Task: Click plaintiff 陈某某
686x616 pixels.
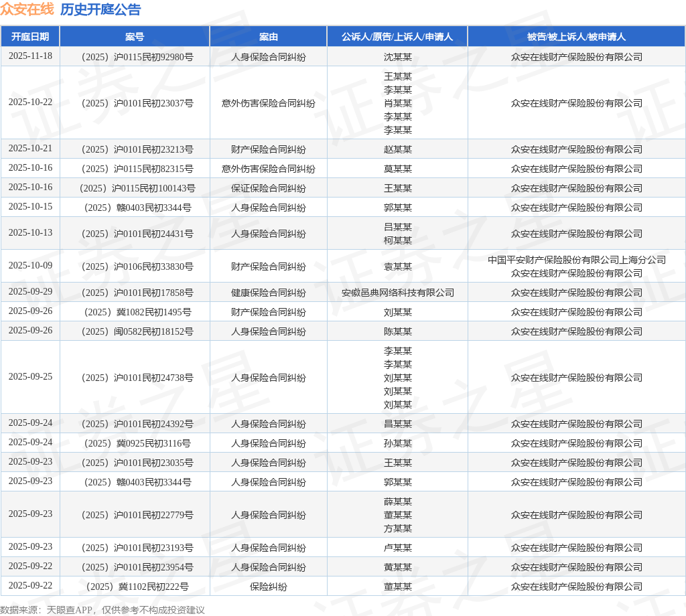Action: [x=398, y=331]
